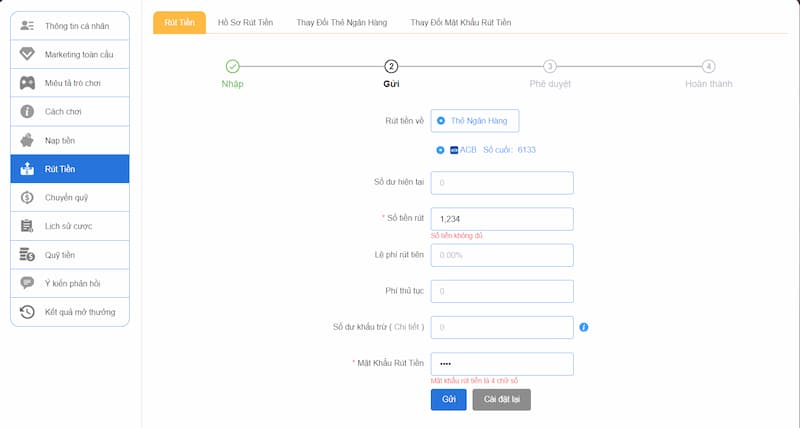Click the Cài đặt lại reset button

pos(501,399)
